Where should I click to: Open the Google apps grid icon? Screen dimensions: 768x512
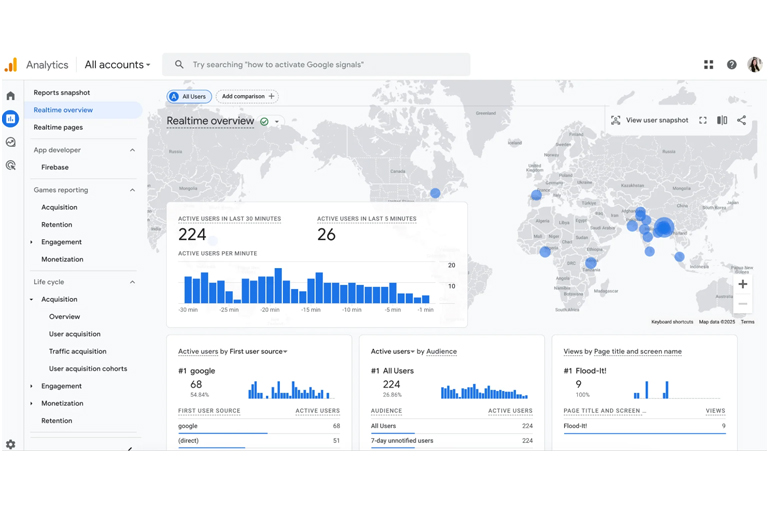click(x=708, y=65)
